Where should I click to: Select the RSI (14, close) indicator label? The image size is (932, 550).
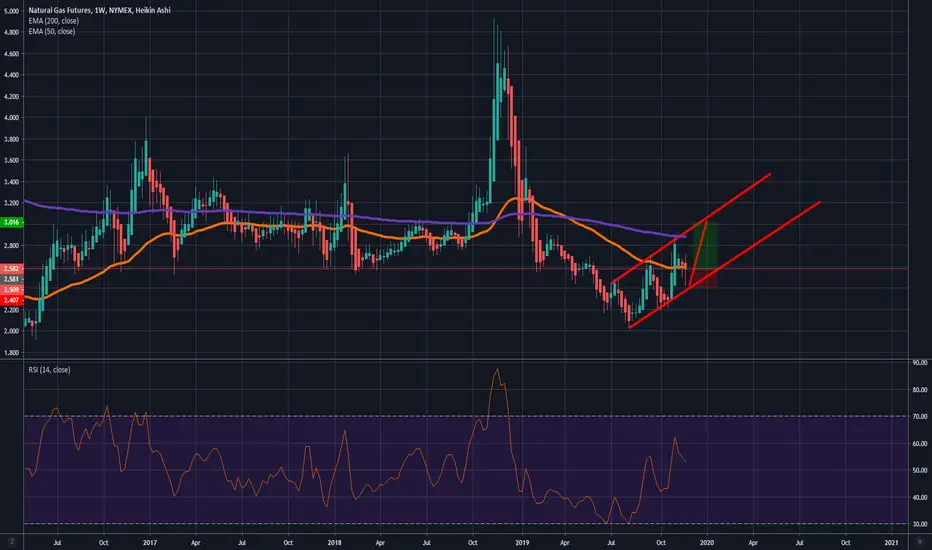tap(49, 370)
